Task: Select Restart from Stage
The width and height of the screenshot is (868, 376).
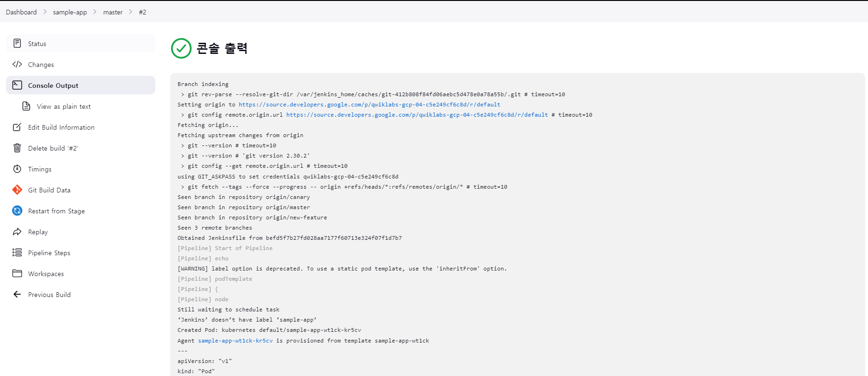Action: (x=80, y=211)
